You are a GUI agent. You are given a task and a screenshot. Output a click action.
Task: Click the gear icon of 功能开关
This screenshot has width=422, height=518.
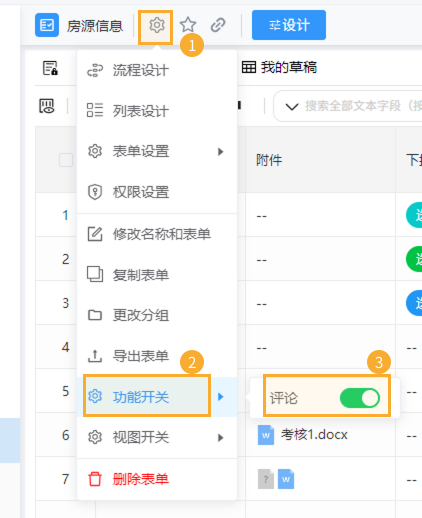[95, 396]
